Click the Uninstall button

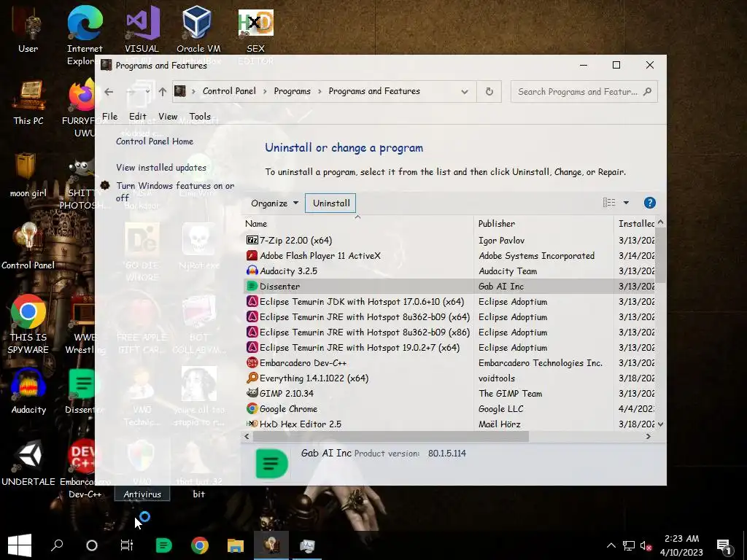[x=330, y=203]
